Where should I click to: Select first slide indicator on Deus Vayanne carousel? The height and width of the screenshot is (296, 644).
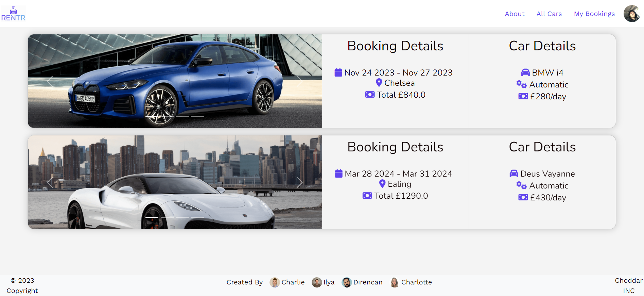[x=152, y=217]
